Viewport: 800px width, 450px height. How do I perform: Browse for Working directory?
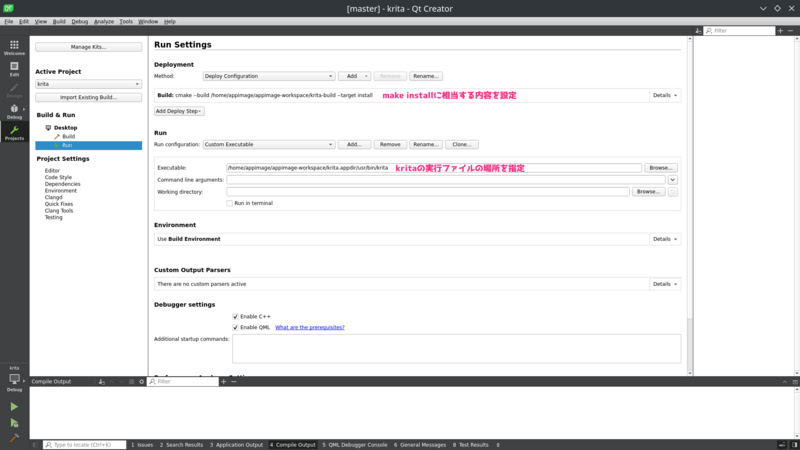[648, 192]
